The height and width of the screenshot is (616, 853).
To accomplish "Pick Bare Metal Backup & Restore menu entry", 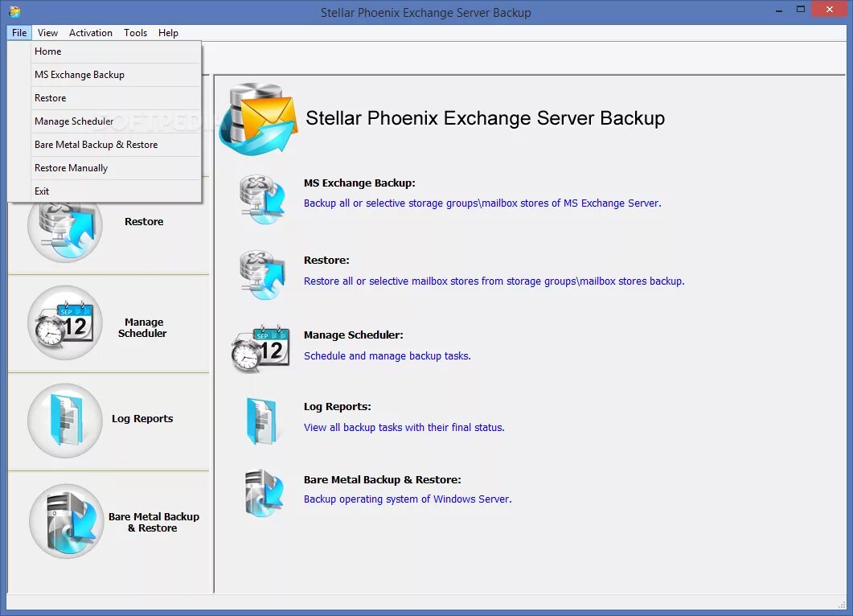I will click(x=117, y=145).
